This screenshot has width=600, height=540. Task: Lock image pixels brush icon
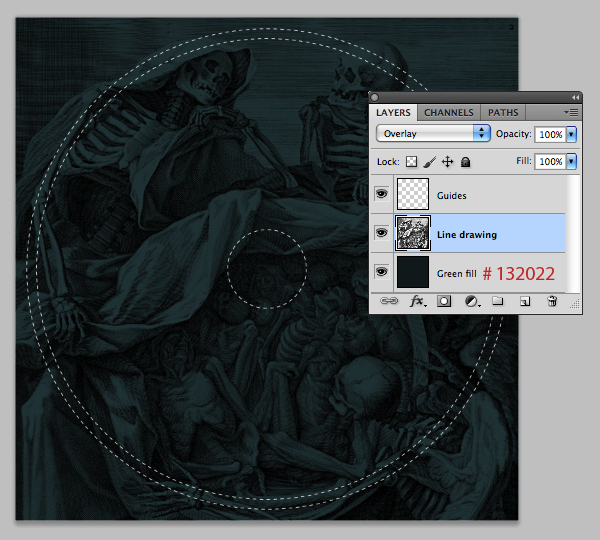(430, 162)
